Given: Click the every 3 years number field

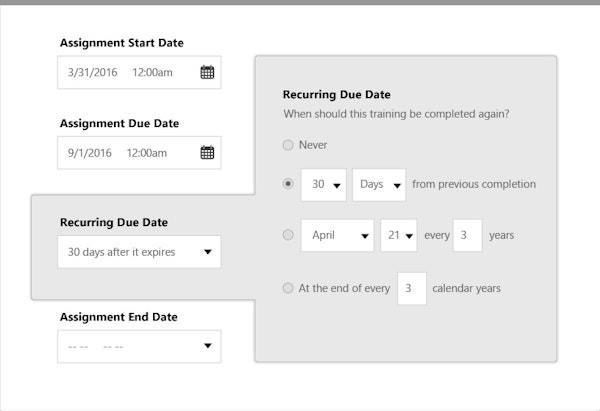Looking at the screenshot, I should [468, 235].
